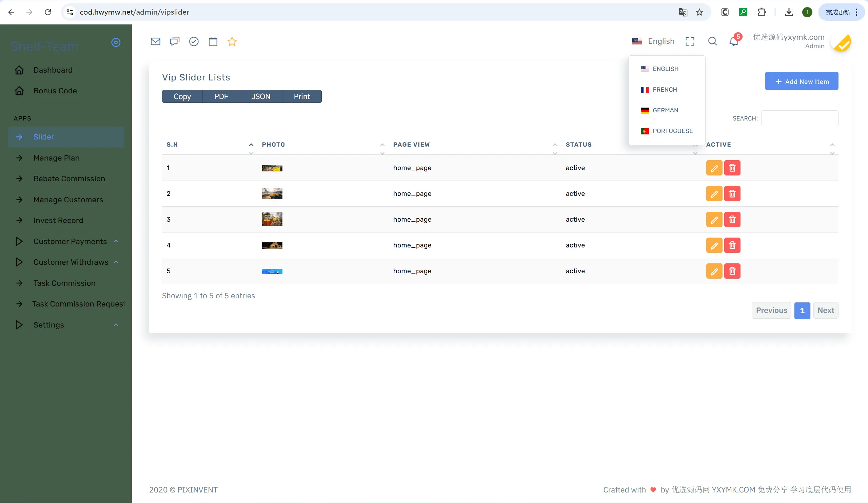Click the yellow star favorites icon
Screen dimensions: 868x503
[232, 42]
